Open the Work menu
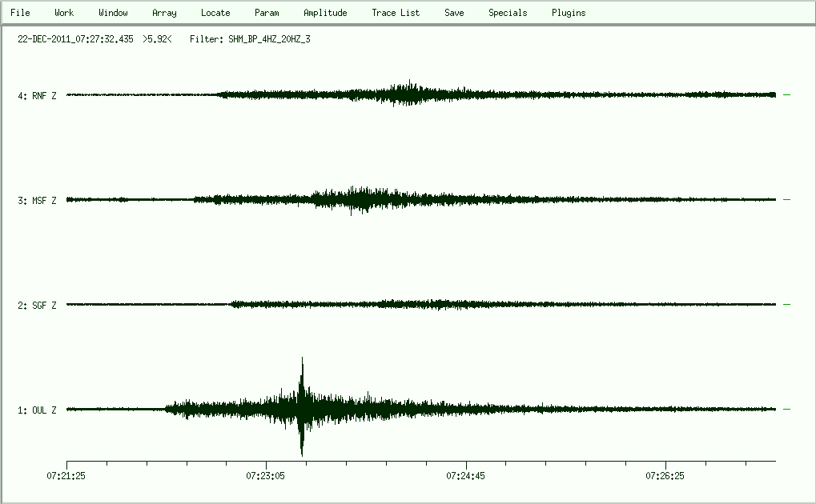 [64, 13]
